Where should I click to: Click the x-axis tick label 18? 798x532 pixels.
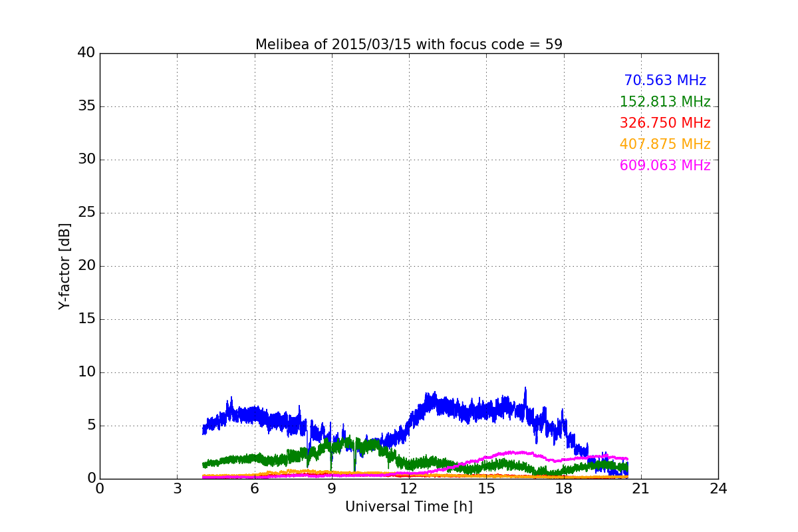(x=564, y=489)
